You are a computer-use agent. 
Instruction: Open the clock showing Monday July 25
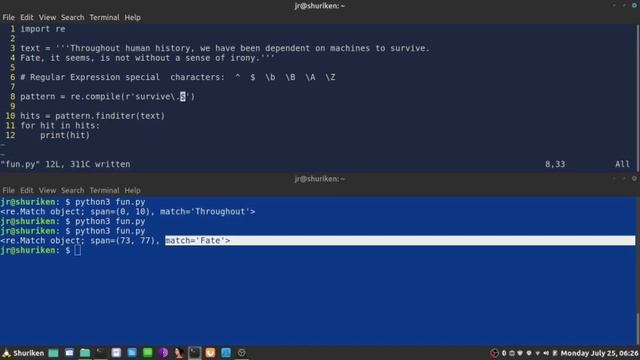pos(600,353)
